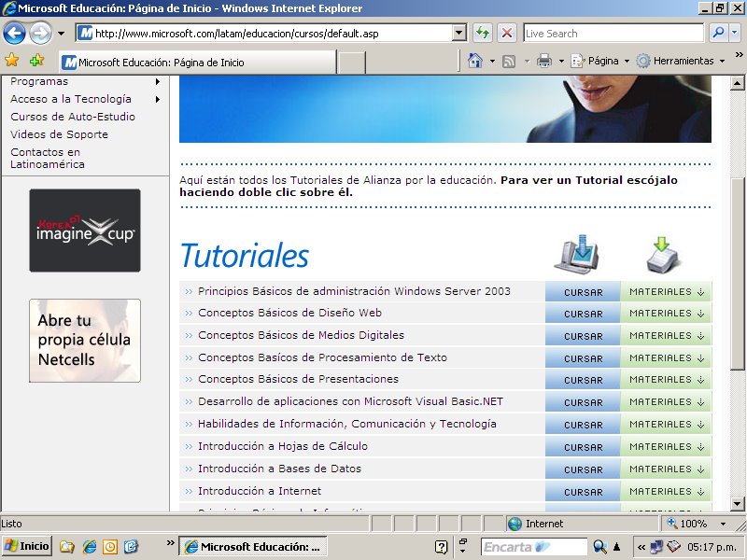The width and height of the screenshot is (747, 560).
Task: Open Acceso a la Tecnología sidebar item
Action: 71,99
